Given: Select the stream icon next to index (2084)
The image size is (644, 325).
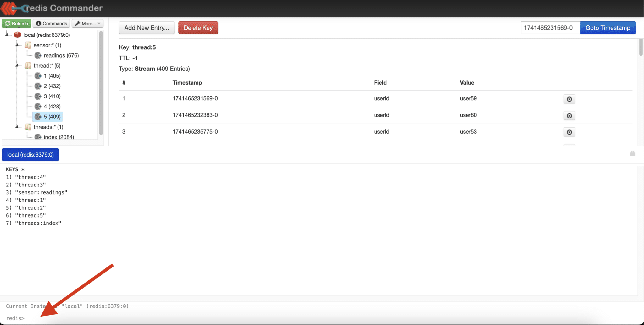Looking at the screenshot, I should 38,137.
